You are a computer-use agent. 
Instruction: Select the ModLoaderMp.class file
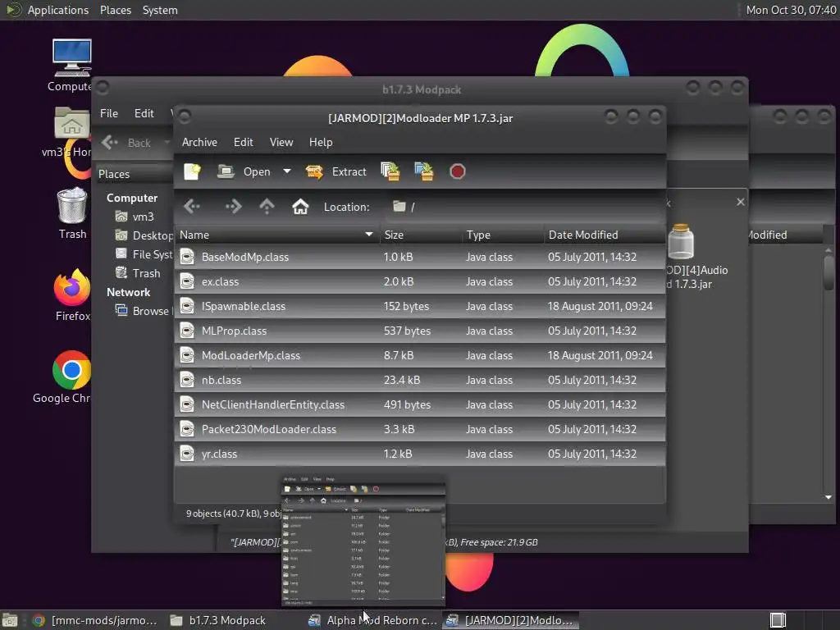click(x=420, y=355)
